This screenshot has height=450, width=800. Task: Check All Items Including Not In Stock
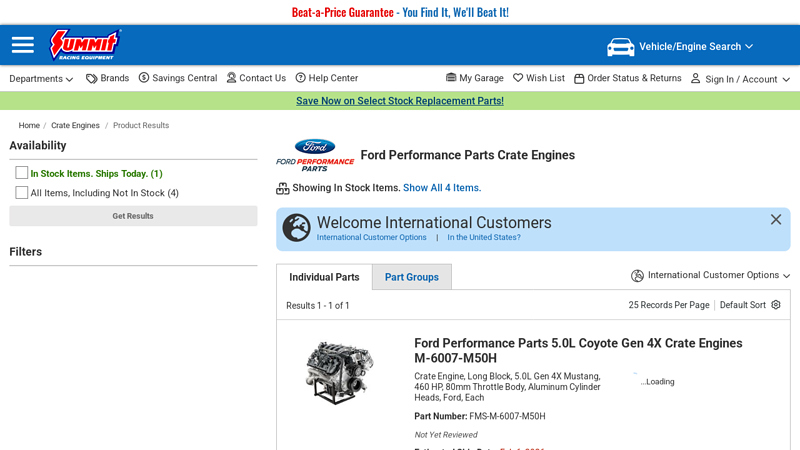pos(21,192)
